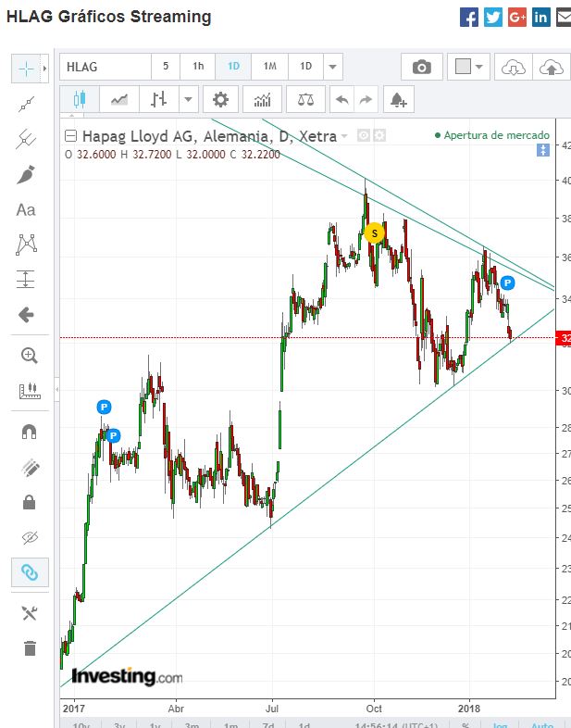Image resolution: width=571 pixels, height=728 pixels.
Task: Click the 1m range button
Action: click(x=230, y=724)
